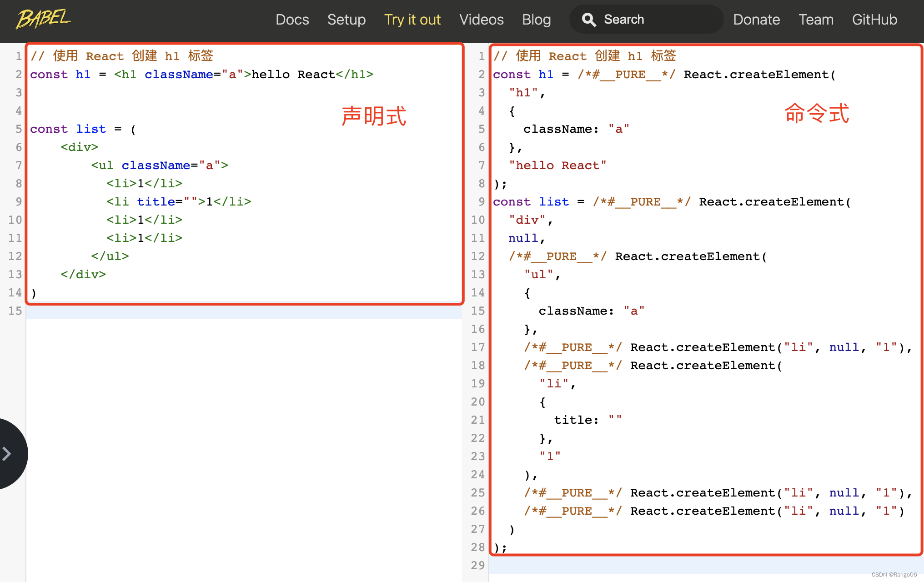The width and height of the screenshot is (924, 582).
Task: Open the Docs menu item
Action: tap(291, 18)
